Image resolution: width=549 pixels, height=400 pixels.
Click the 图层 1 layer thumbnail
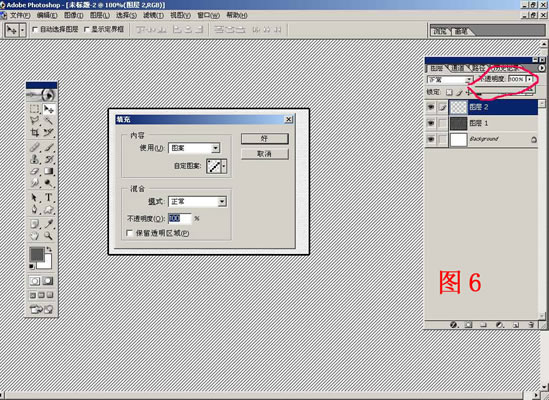458,123
